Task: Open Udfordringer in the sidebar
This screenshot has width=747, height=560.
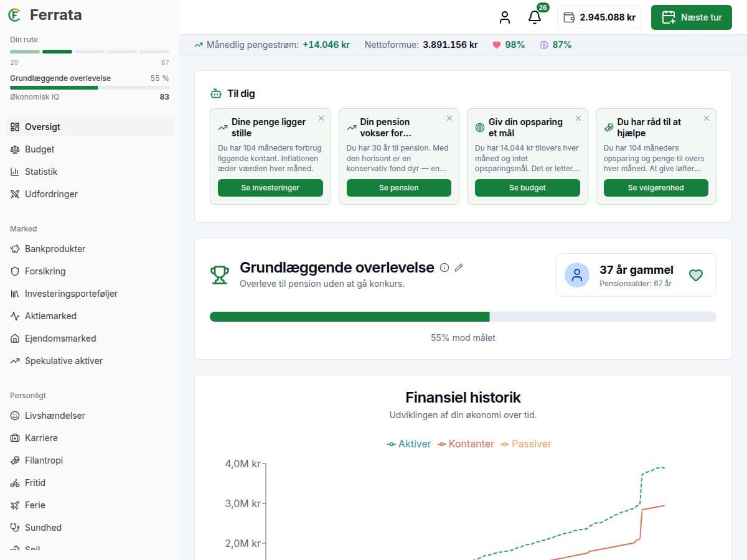Action: click(90, 194)
